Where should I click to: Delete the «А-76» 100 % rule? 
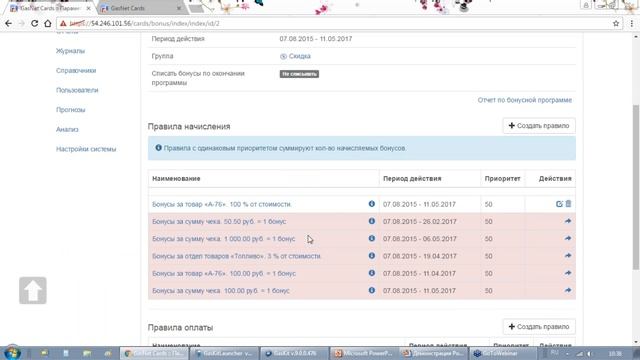(x=568, y=203)
